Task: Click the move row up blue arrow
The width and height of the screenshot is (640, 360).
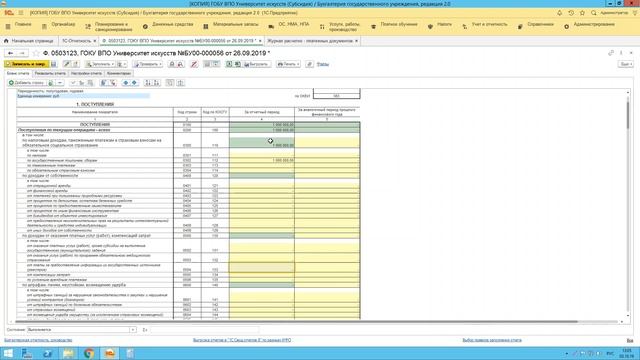Action: (126, 83)
